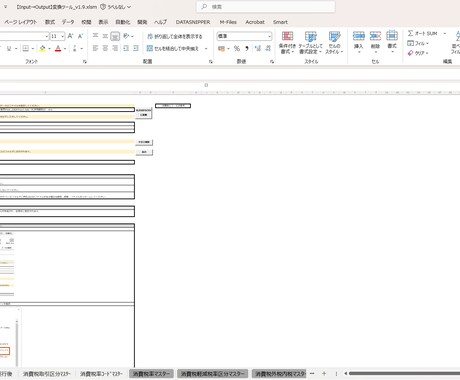The image size is (460, 380).
Task: Click in the title bar search box
Action: (x=266, y=7)
